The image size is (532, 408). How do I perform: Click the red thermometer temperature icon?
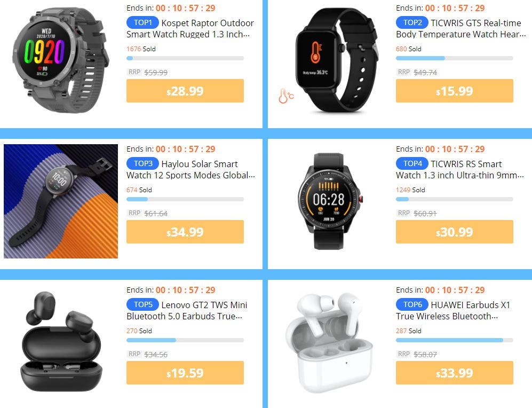286,96
